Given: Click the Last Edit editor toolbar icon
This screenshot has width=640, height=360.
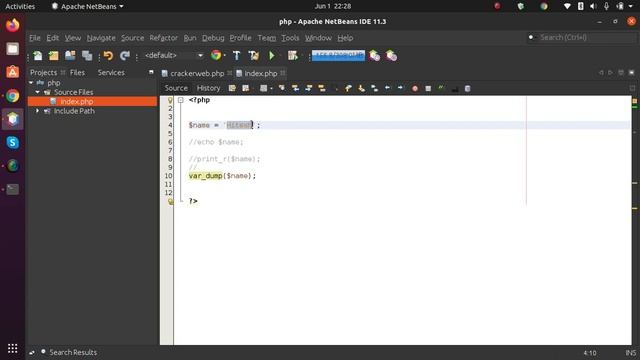Looking at the screenshot, I should tap(232, 88).
